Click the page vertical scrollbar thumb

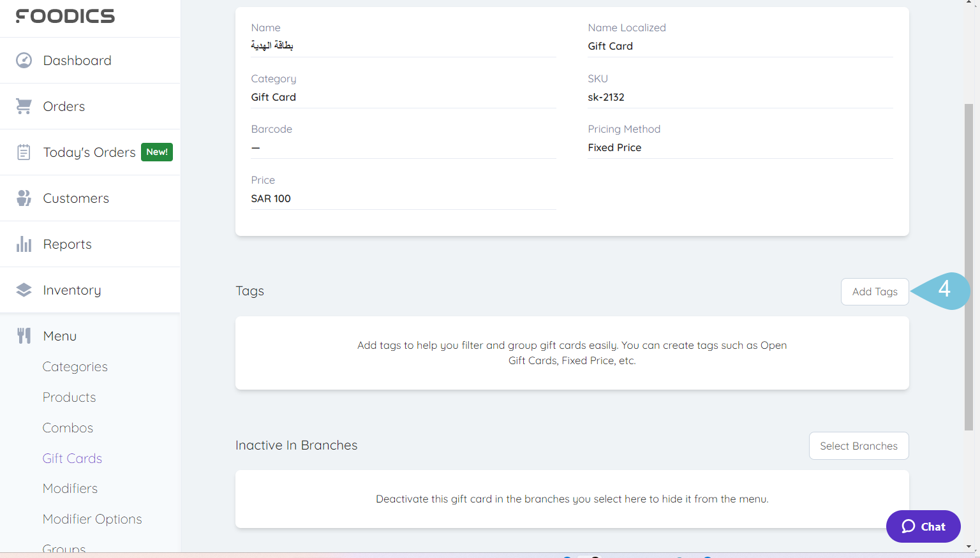[969, 267]
